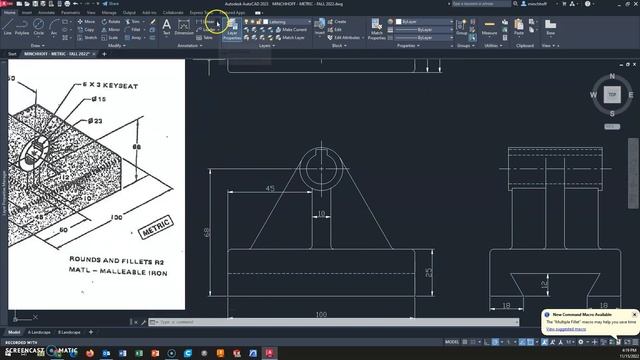
Task: Expand the Modify panel flyout
Action: click(x=117, y=46)
